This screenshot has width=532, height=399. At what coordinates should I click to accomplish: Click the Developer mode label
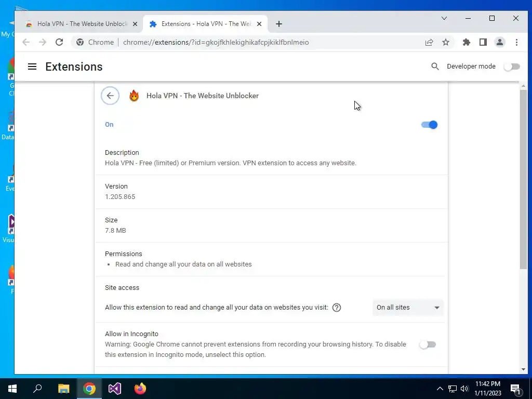(x=471, y=66)
